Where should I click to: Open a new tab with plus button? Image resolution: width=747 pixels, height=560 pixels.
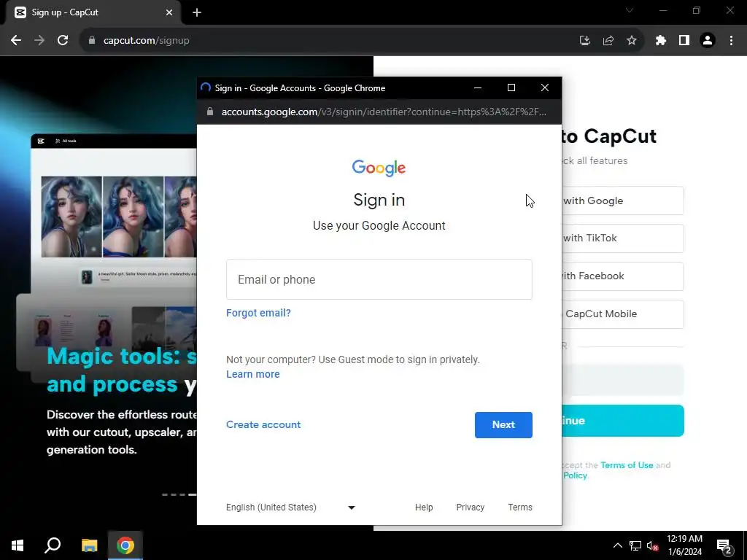click(197, 12)
